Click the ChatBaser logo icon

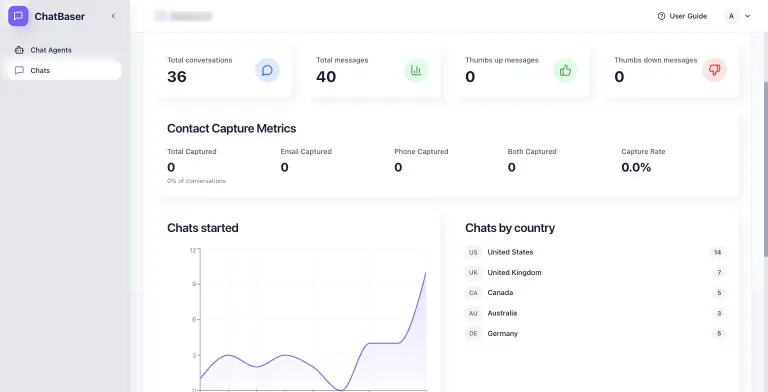pos(18,16)
